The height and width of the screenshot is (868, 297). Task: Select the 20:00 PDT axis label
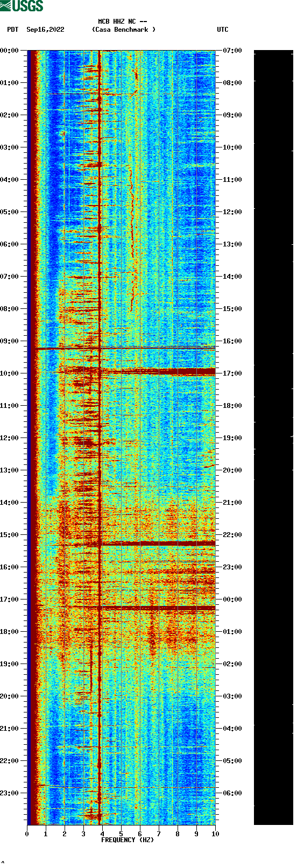(x=9, y=696)
